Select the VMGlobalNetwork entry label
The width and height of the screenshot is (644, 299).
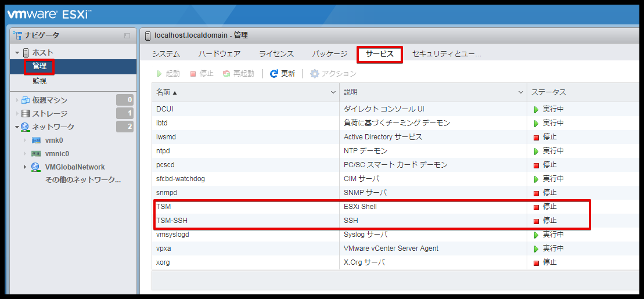pos(75,167)
